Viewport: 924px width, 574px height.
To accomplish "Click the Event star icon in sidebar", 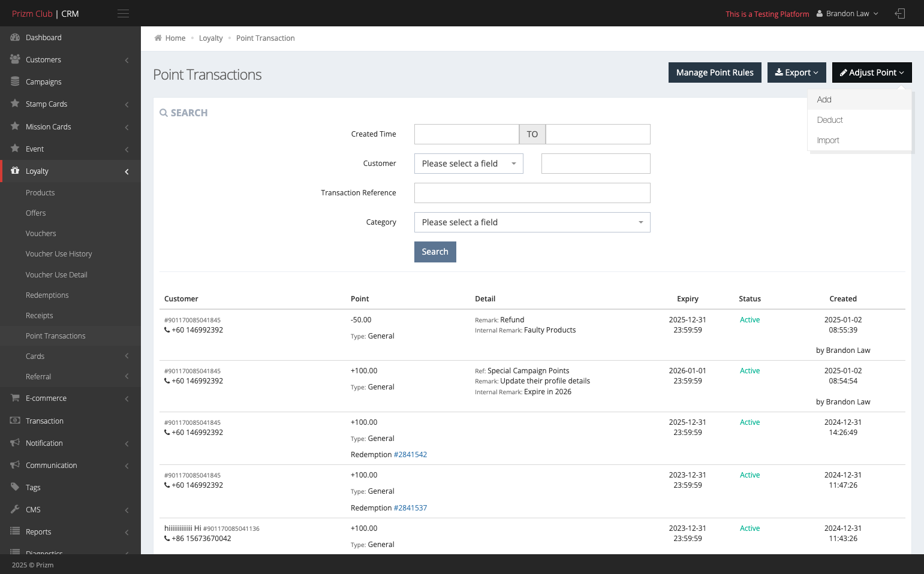I will (15, 149).
